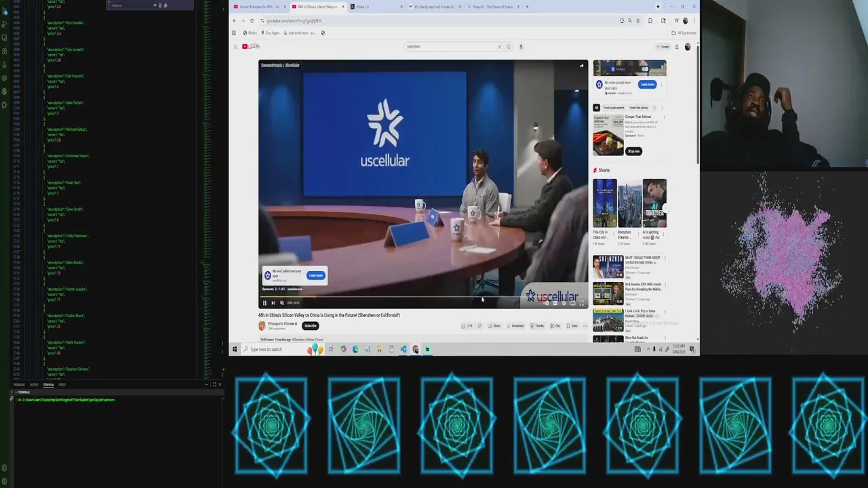Click the Download button under video

click(516, 326)
